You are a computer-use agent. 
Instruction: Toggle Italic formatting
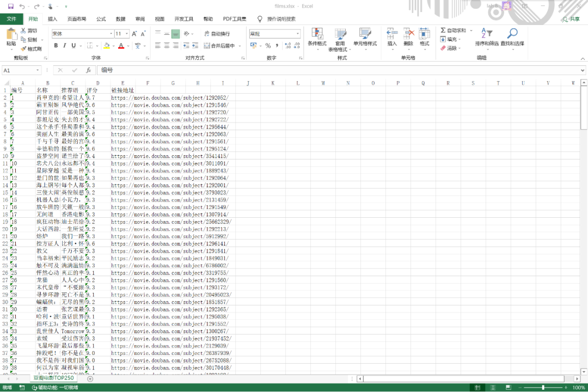64,46
